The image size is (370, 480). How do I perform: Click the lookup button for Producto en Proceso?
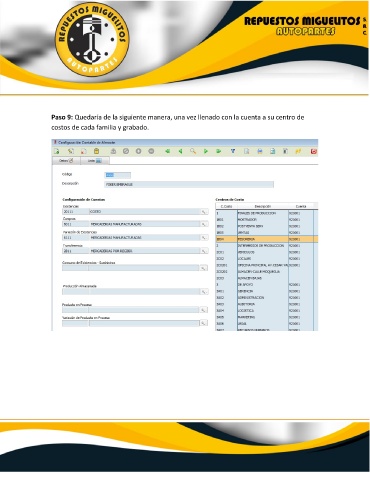(x=203, y=310)
